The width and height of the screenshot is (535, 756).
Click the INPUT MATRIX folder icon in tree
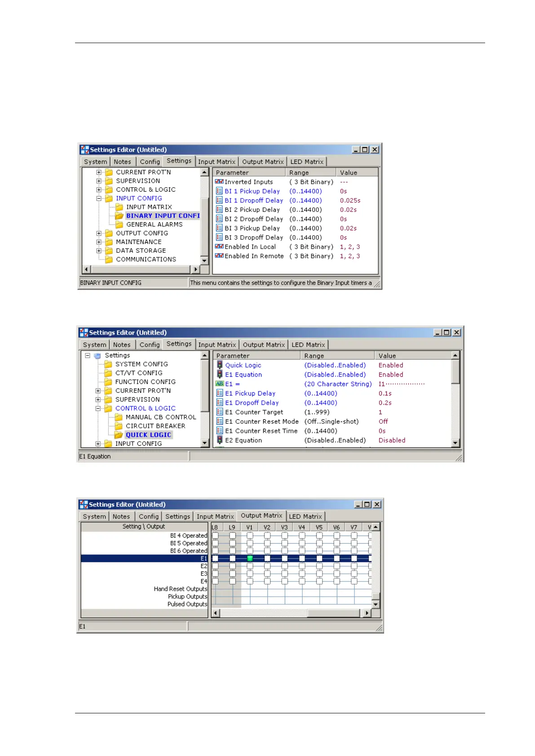[119, 207]
